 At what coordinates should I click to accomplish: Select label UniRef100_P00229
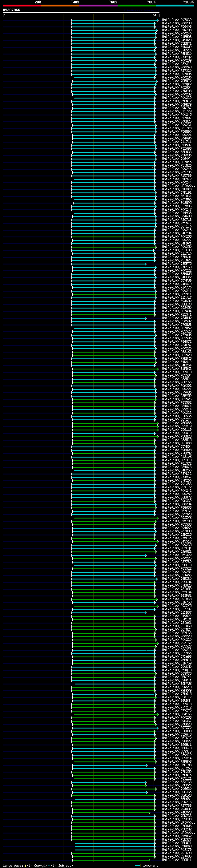point(176,98)
